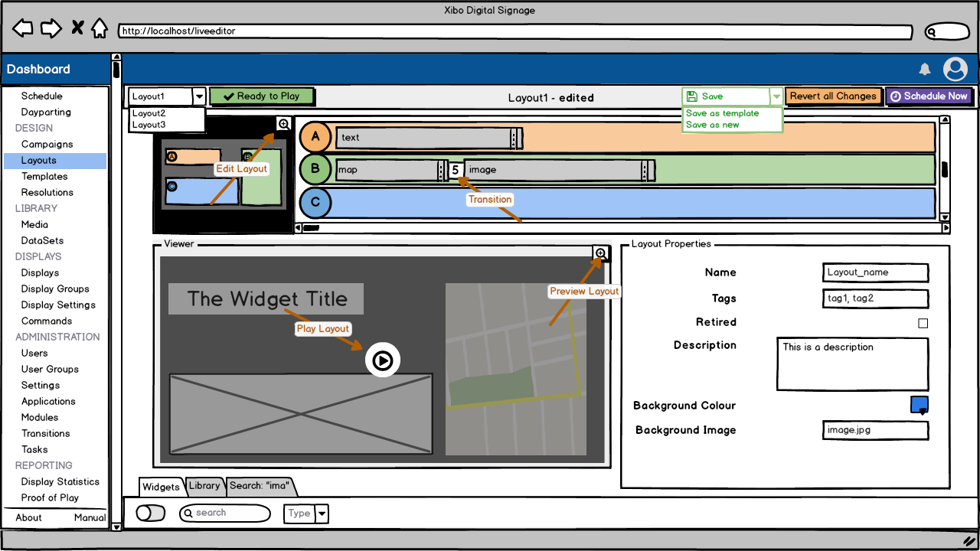The height and width of the screenshot is (551, 980).
Task: Select region C circle in the timeline
Action: [x=315, y=203]
